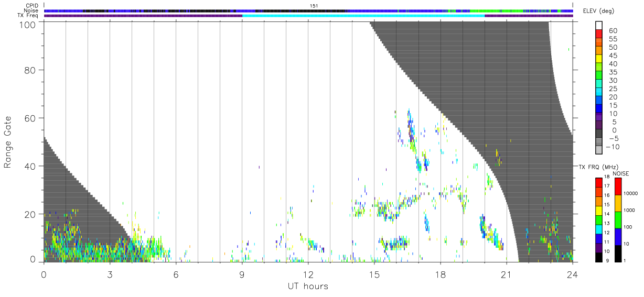Screen dimensions: 644x297
Task: Pick the red noise swatch above 10000
Action: 617,186
